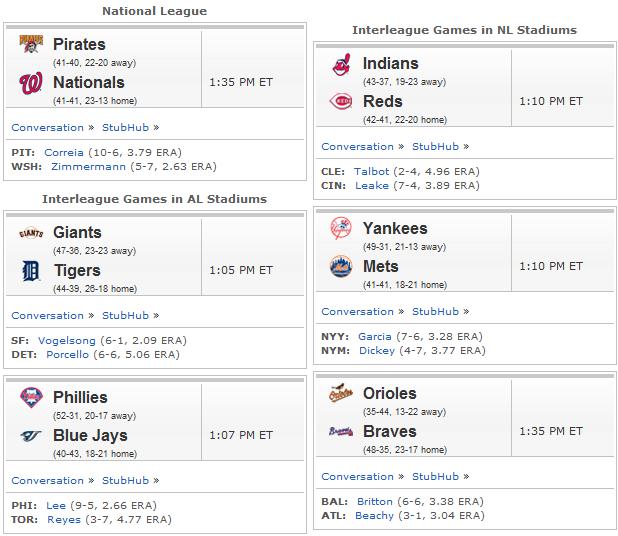Open StubHub link for Giants-Tigers game
618x536 pixels.
coord(125,316)
